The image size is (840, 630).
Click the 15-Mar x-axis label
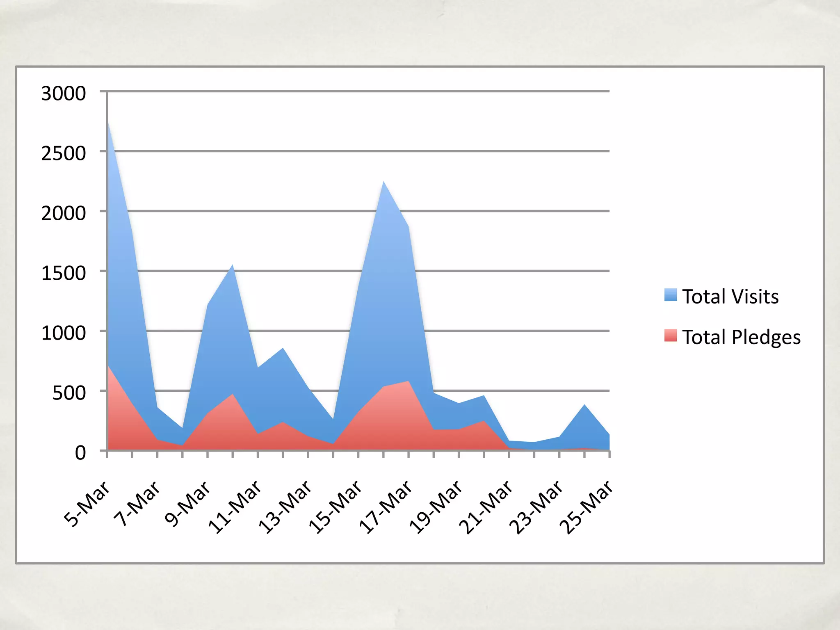point(335,507)
